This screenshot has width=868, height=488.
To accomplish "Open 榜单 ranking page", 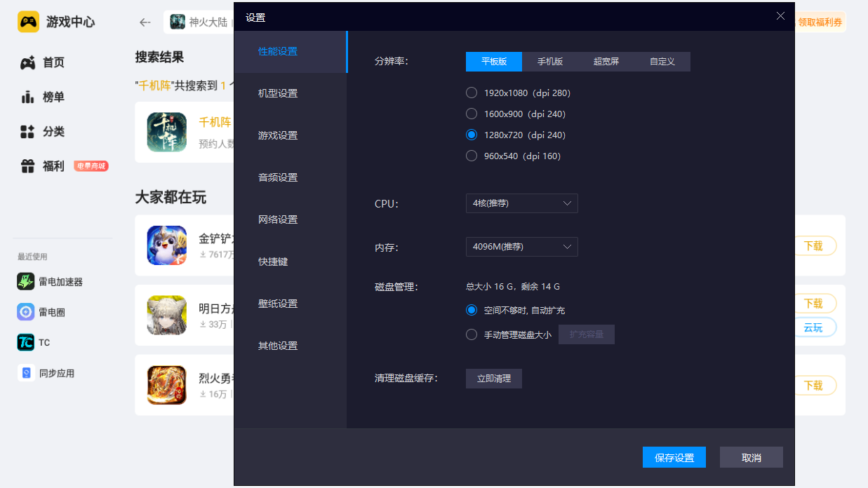I will point(44,97).
